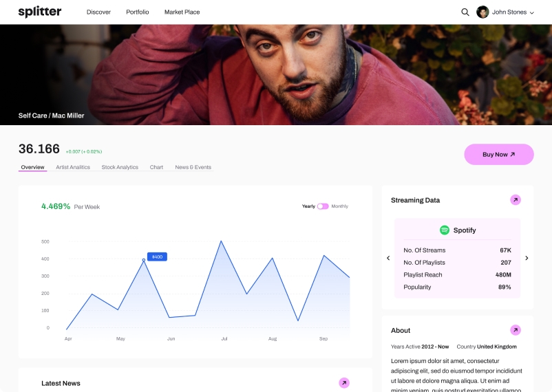Open About section arrow icon
The height and width of the screenshot is (392, 552).
[x=516, y=330]
